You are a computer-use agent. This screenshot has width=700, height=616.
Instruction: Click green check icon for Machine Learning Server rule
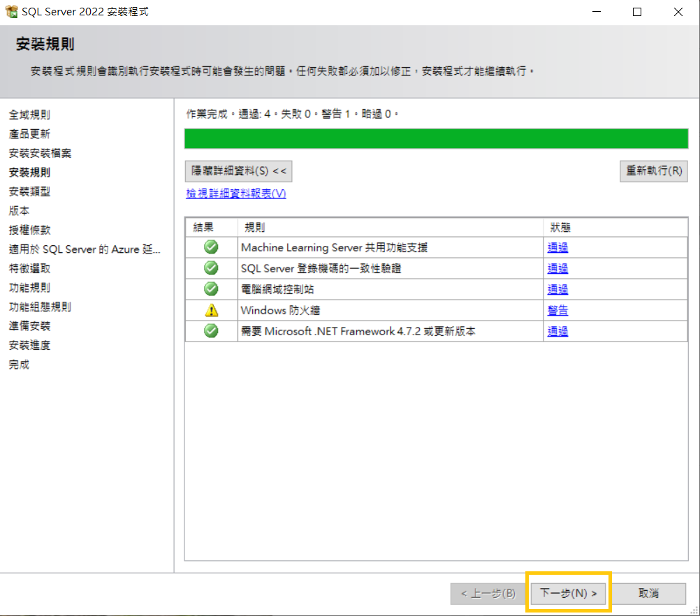(211, 247)
